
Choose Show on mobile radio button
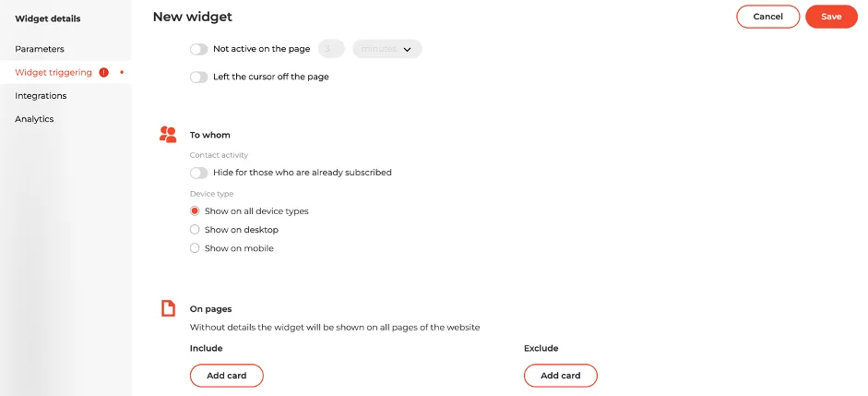pos(195,248)
